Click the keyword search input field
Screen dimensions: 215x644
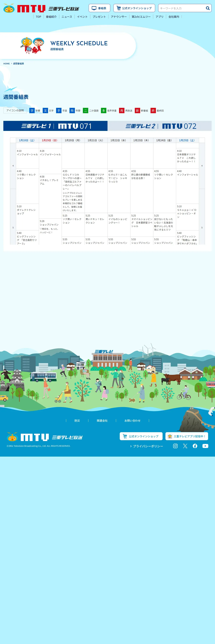[182, 8]
